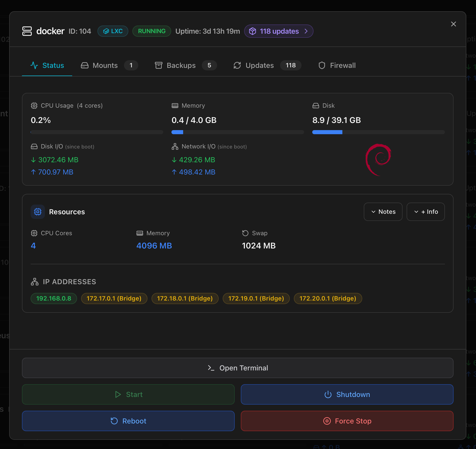Click the 498.42 MB network upload value
The image size is (476, 449).
point(197,172)
